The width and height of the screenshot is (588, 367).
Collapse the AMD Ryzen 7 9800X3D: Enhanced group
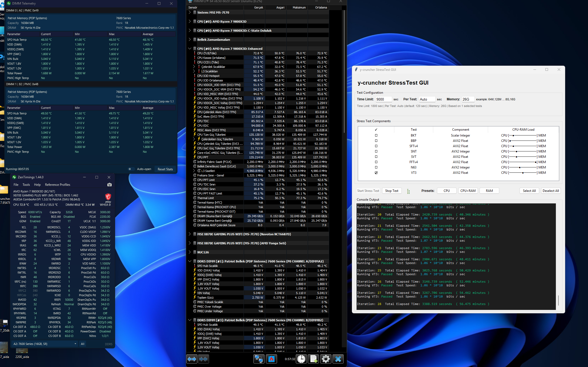190,49
